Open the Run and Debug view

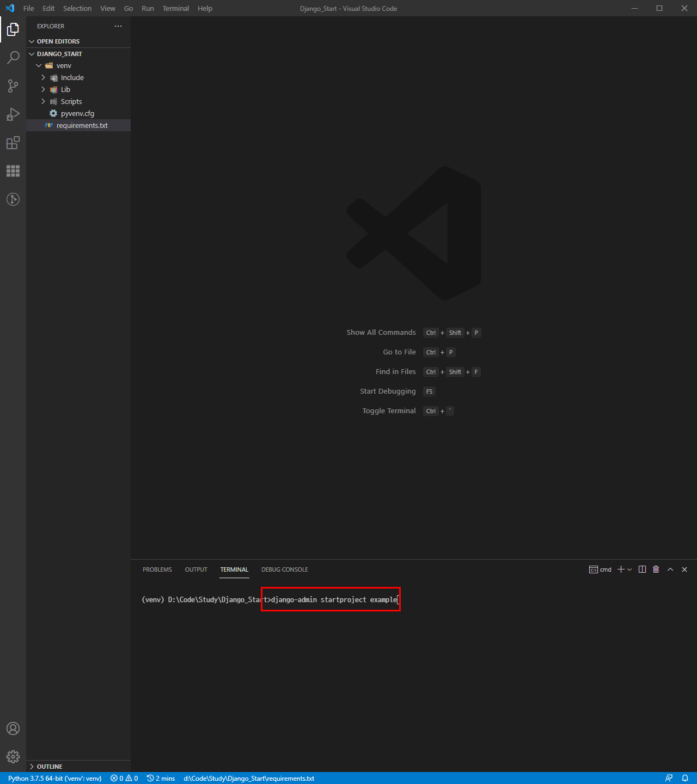(13, 114)
